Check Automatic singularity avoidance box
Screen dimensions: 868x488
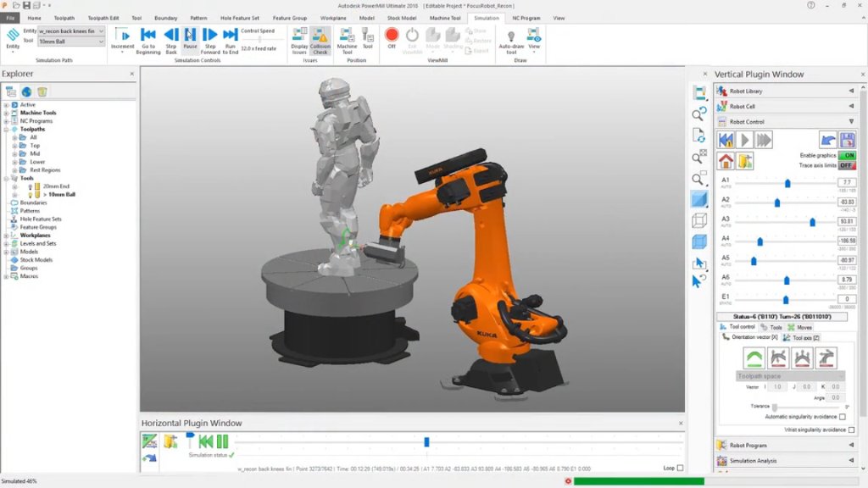click(x=842, y=417)
